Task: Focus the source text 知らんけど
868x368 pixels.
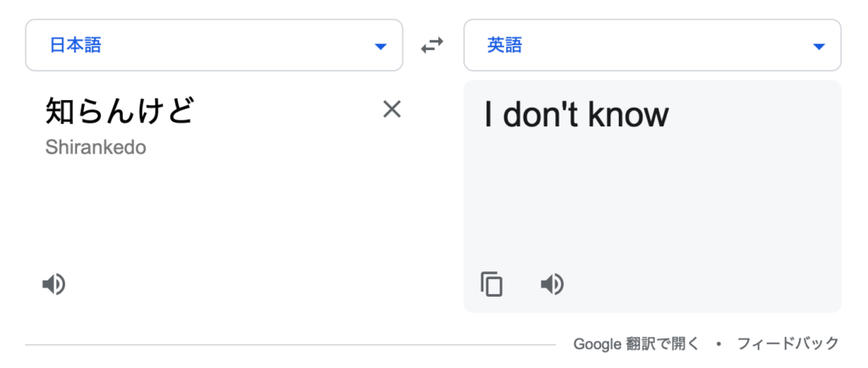Action: click(120, 111)
